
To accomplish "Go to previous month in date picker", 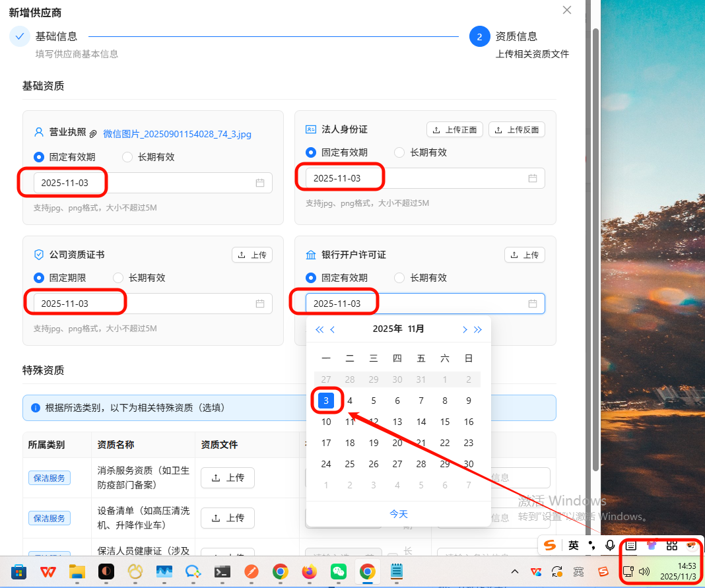I will (333, 329).
